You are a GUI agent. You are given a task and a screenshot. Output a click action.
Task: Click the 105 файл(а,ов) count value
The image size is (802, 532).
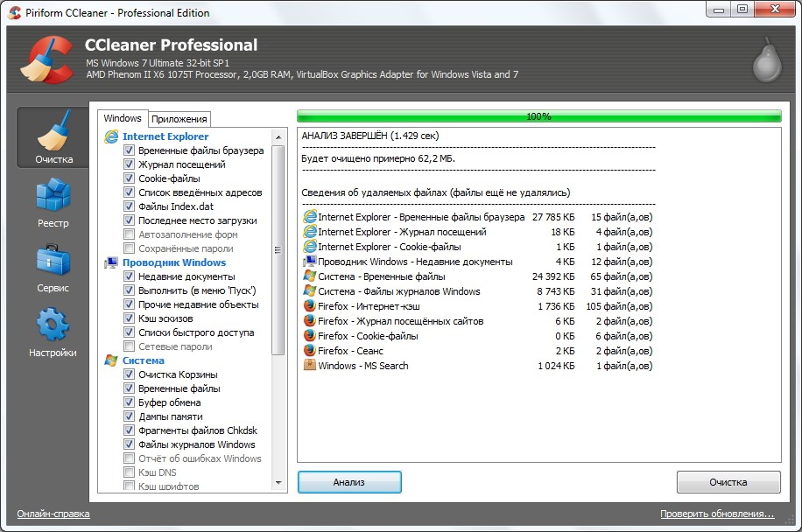coord(619,306)
